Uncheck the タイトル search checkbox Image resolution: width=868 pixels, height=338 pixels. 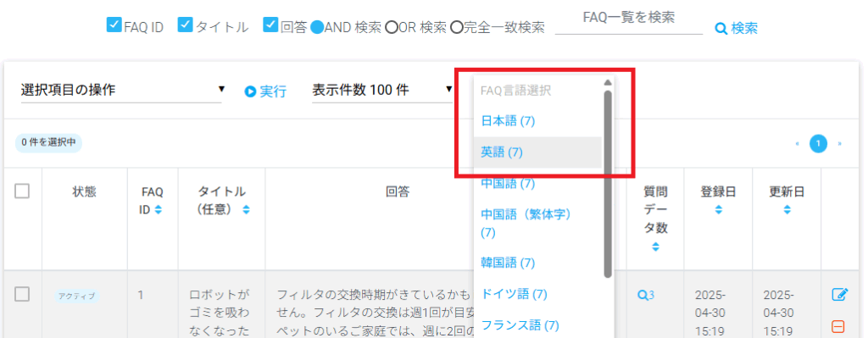pyautogui.click(x=185, y=25)
